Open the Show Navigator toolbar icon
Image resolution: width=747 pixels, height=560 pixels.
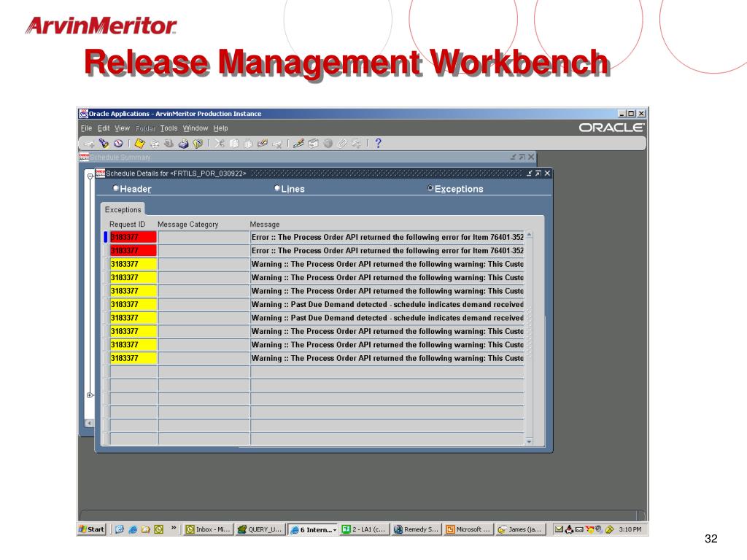pyautogui.click(x=118, y=144)
